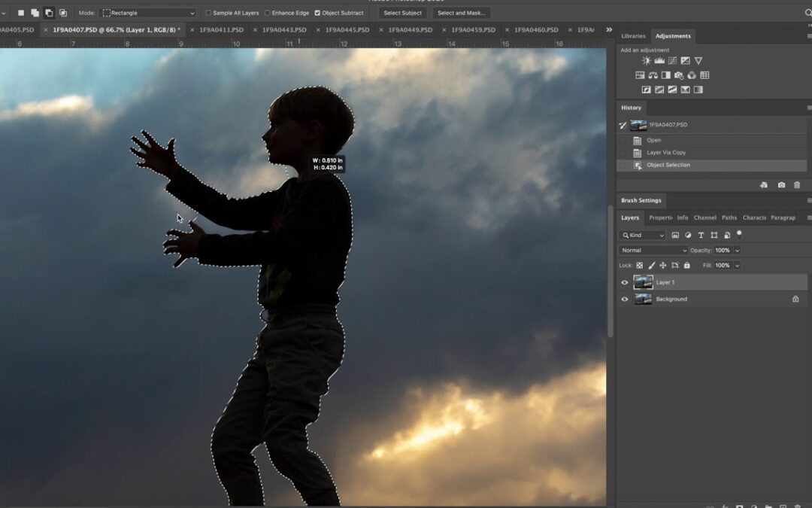The height and width of the screenshot is (508, 812).
Task: Hide the Background layer eye
Action: tap(625, 299)
